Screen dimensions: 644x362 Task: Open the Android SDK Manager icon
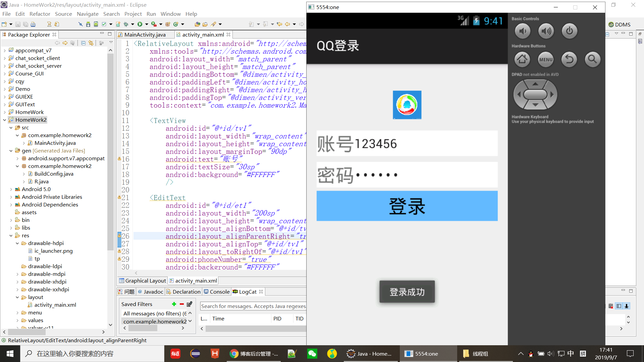pos(88,24)
